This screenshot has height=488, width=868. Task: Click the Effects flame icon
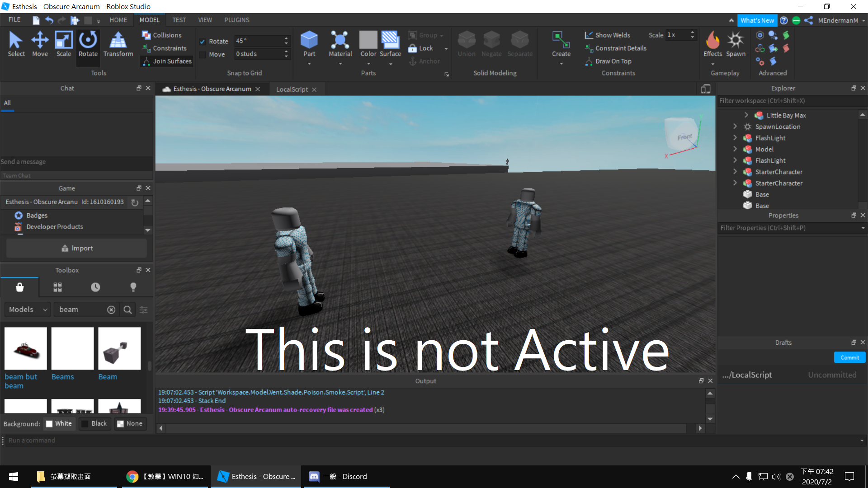(x=712, y=41)
